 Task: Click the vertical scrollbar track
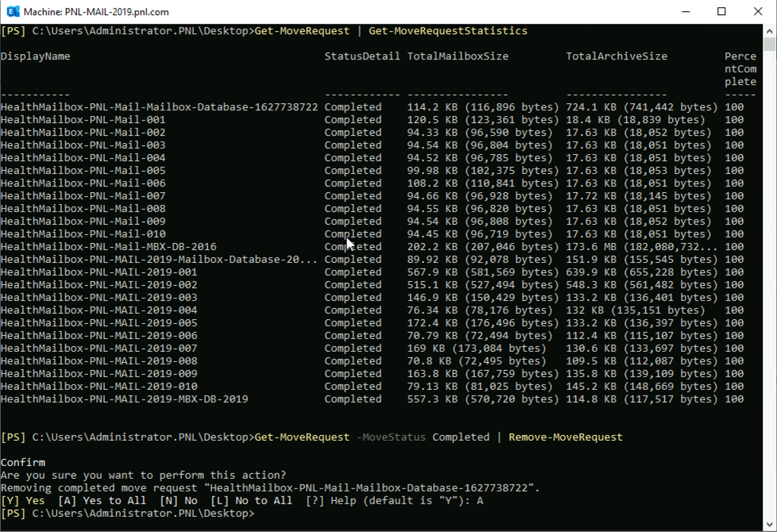769,278
